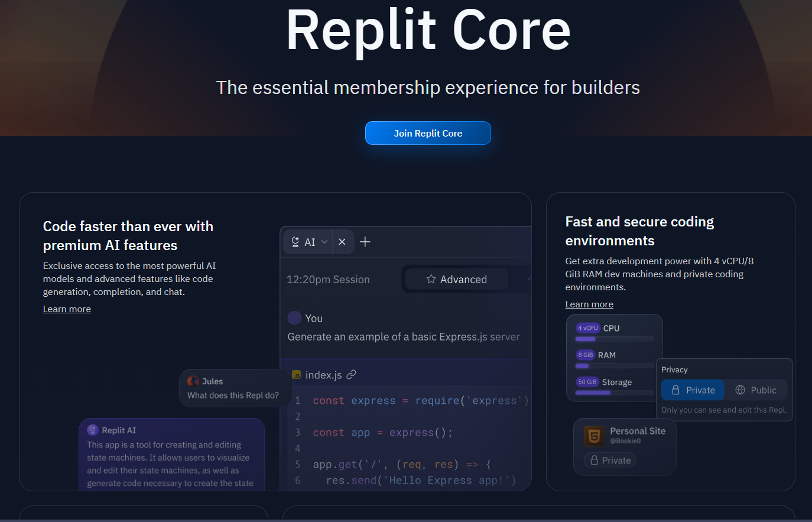Click the index.js filename
This screenshot has height=522, width=812.
(x=323, y=375)
